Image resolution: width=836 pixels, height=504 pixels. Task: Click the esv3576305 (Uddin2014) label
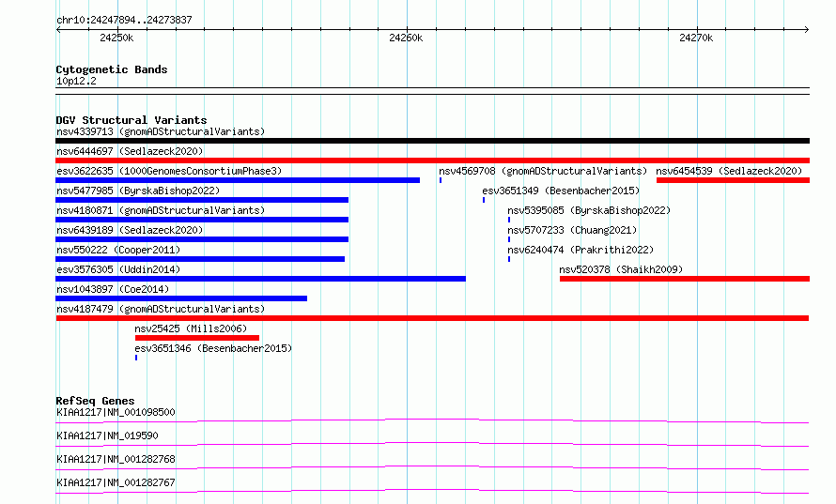118,269
